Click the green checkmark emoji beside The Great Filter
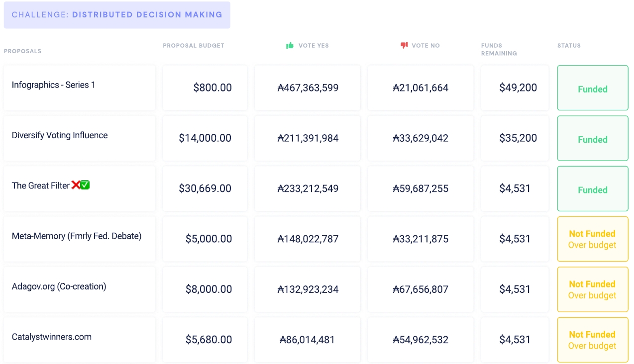The image size is (634, 364). pyautogui.click(x=85, y=185)
